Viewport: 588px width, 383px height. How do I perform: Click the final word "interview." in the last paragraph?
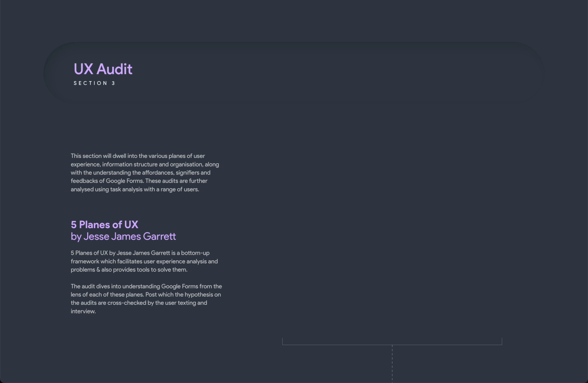pyautogui.click(x=83, y=311)
